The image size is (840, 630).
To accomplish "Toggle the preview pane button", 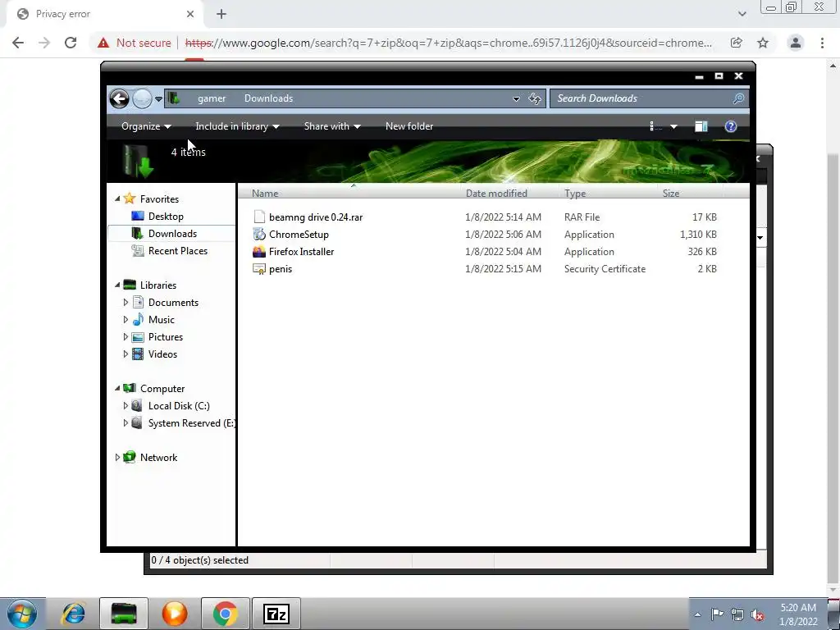I will pyautogui.click(x=701, y=126).
